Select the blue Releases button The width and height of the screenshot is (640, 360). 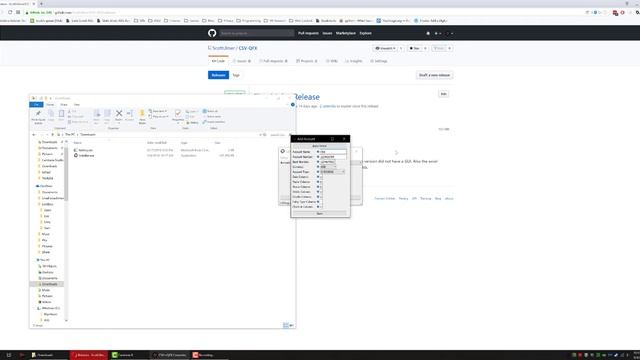pos(218,75)
